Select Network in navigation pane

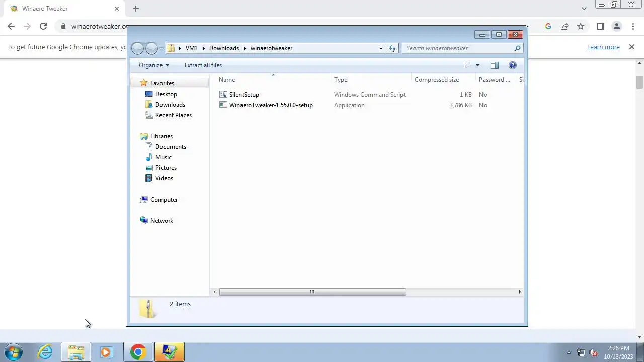[x=156, y=221]
